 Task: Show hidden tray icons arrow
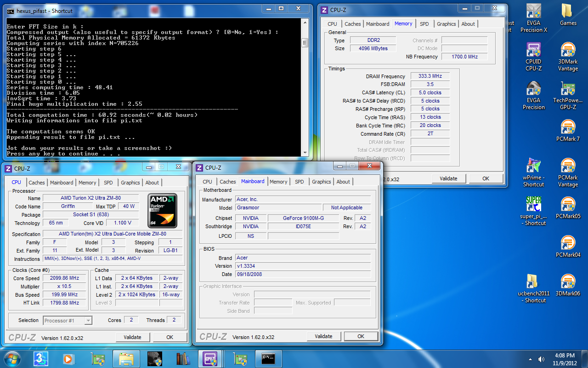531,359
